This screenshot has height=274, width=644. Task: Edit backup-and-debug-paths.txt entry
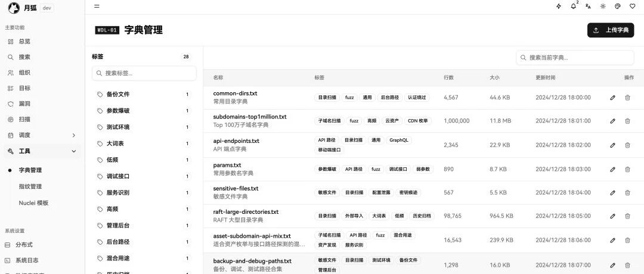(613, 266)
